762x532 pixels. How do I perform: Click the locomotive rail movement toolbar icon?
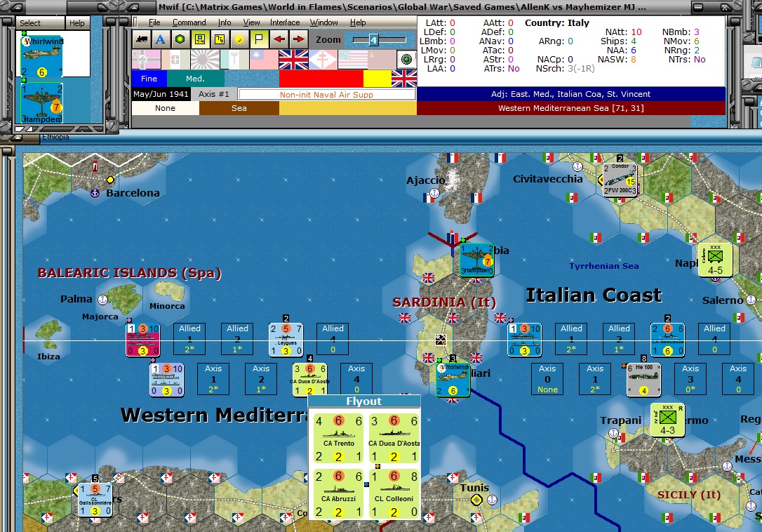(142, 39)
